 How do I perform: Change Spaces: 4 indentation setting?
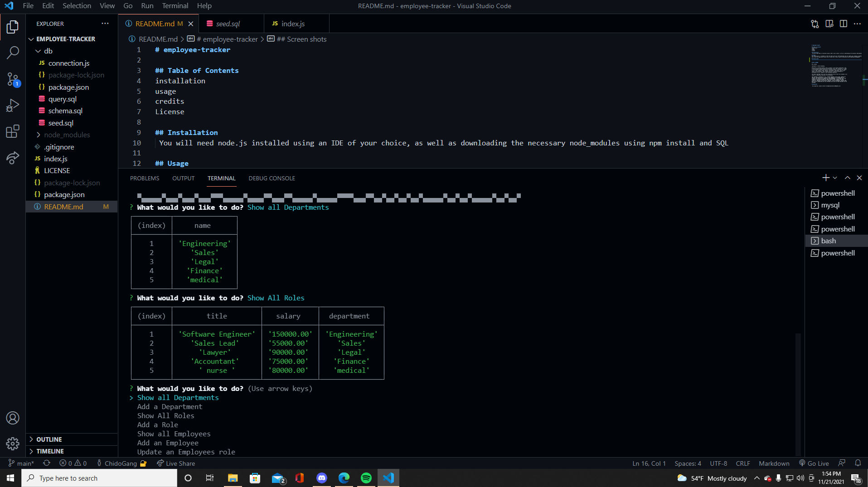click(x=688, y=463)
